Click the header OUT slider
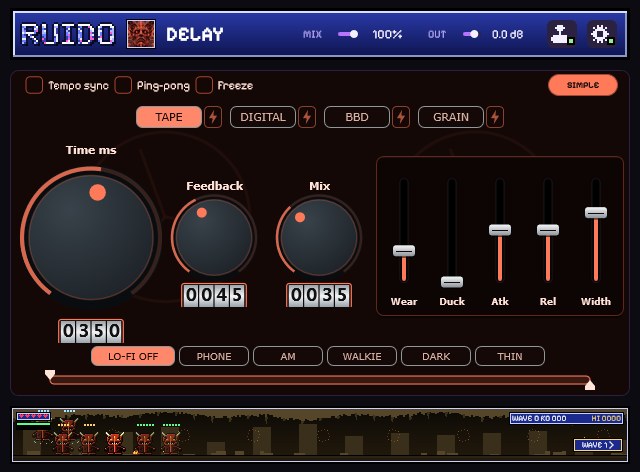Viewport: 640px width, 472px height. pyautogui.click(x=471, y=34)
